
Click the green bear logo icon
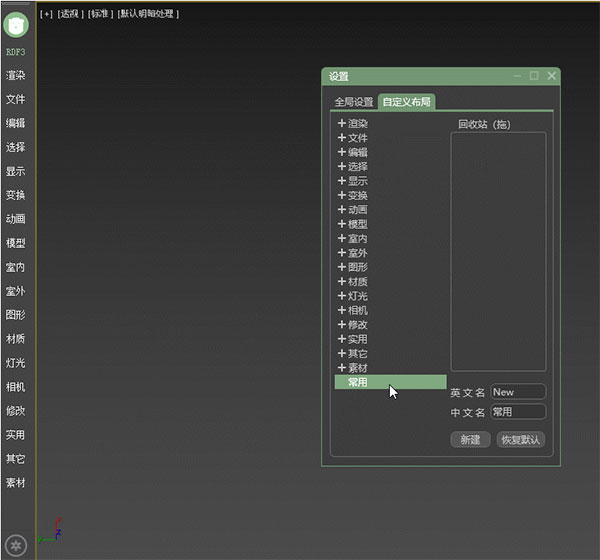coord(16,25)
